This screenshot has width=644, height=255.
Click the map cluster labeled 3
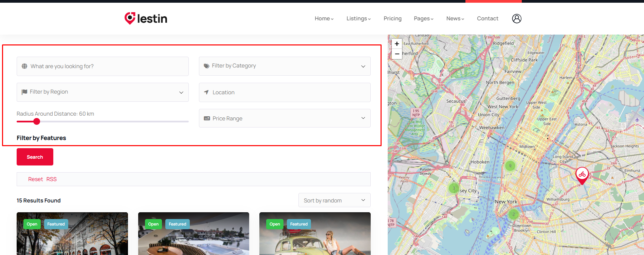454,188
